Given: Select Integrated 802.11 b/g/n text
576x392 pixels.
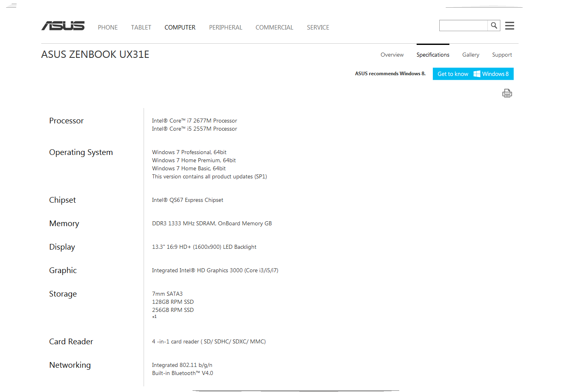Looking at the screenshot, I should click(182, 365).
